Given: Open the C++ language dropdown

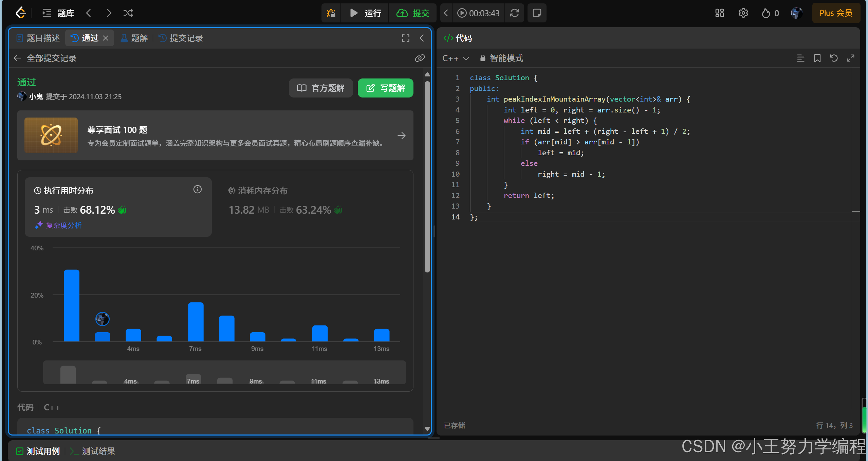Looking at the screenshot, I should click(x=455, y=58).
